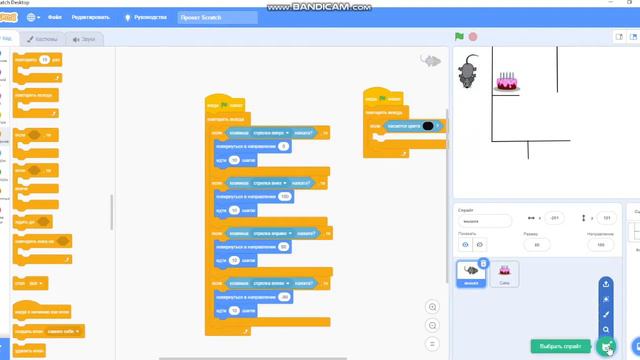This screenshot has height=360, width=640.
Task: Click the surprise sprite icon
Action: (606, 299)
